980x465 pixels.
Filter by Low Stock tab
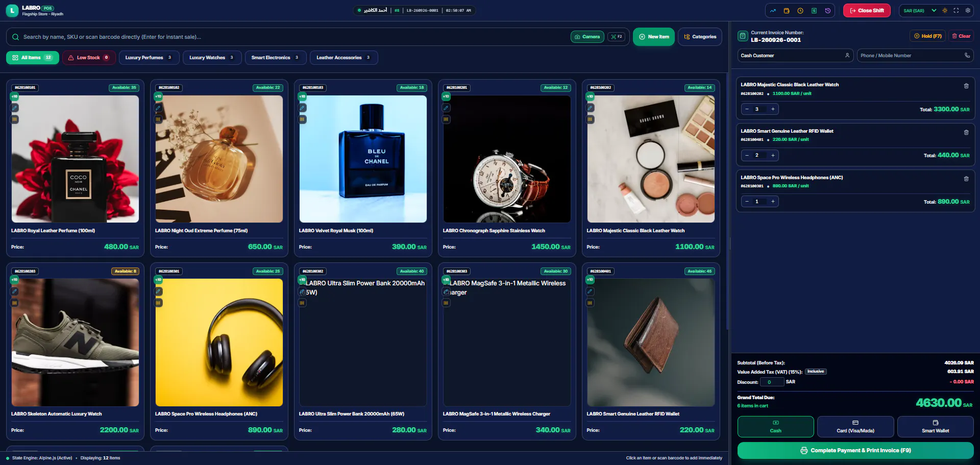tap(89, 58)
